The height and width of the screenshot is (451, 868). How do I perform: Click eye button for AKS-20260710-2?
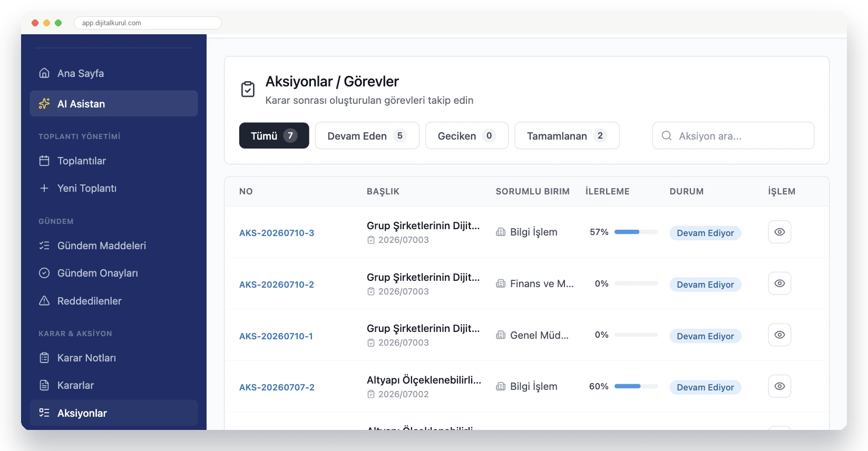[779, 283]
